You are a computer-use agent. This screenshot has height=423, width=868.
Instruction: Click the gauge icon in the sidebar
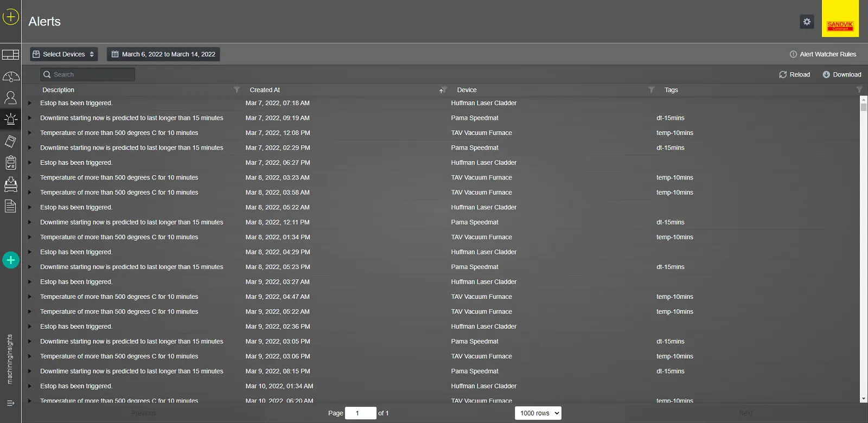tap(10, 76)
